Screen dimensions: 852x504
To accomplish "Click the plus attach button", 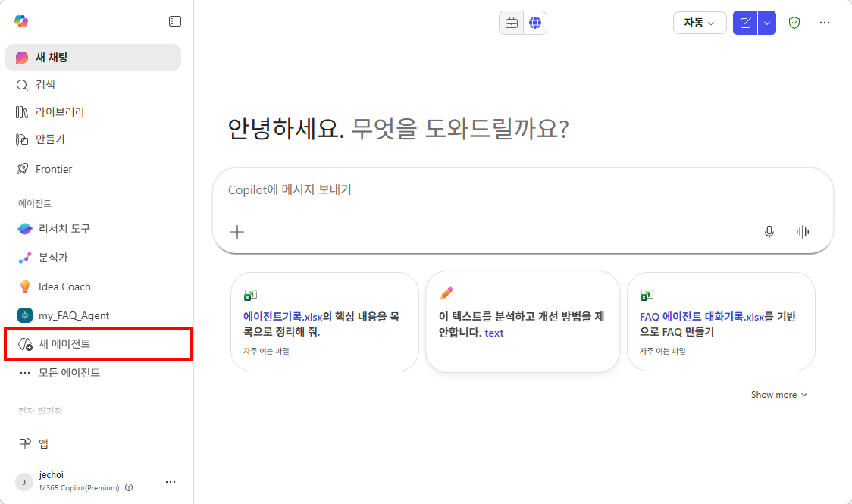I will (237, 232).
